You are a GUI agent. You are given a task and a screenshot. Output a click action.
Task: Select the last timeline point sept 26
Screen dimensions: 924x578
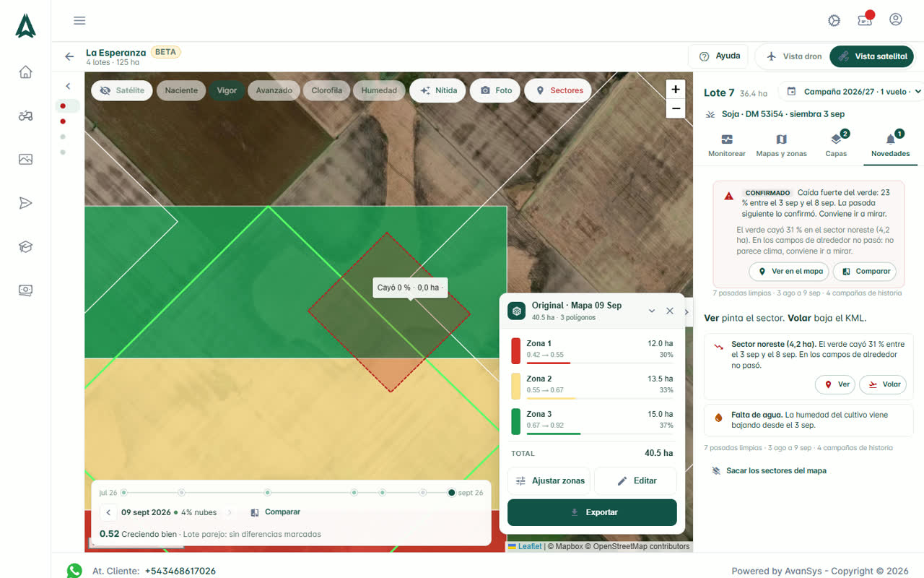pos(451,493)
